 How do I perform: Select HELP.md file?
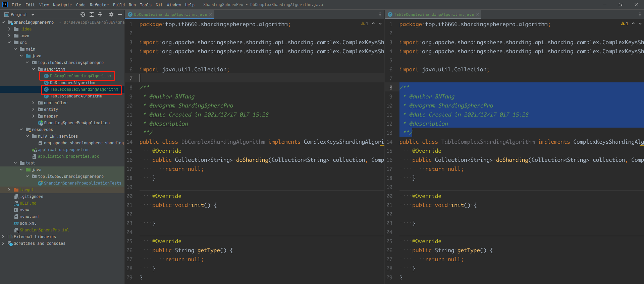tap(28, 203)
